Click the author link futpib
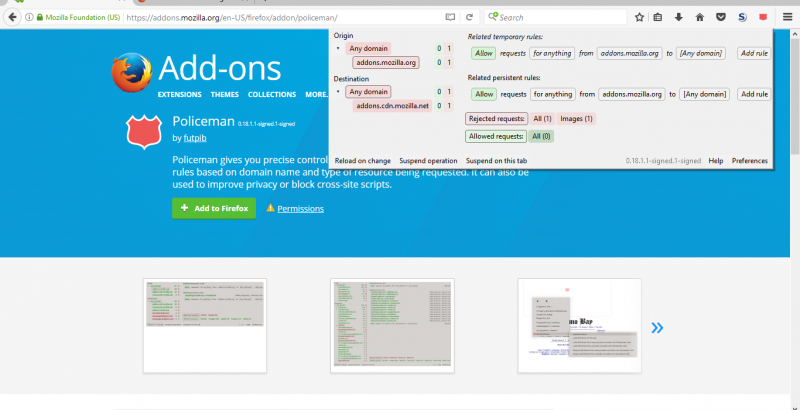This screenshot has height=410, width=800. [195, 138]
